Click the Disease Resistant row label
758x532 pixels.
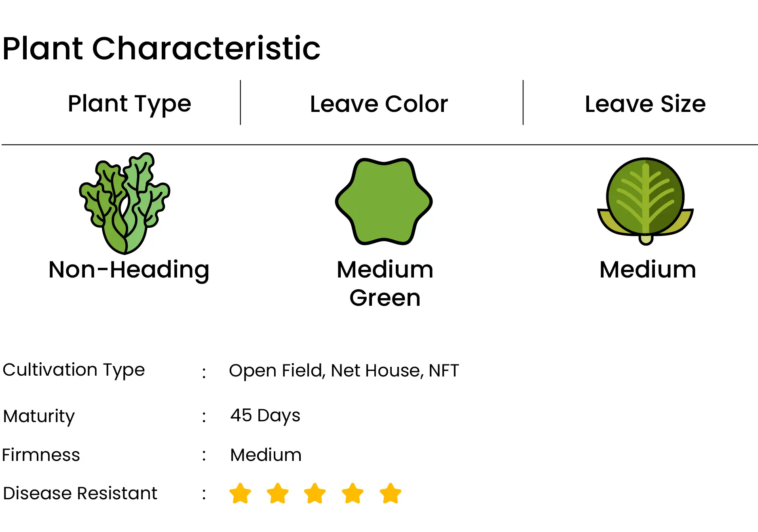tap(80, 493)
